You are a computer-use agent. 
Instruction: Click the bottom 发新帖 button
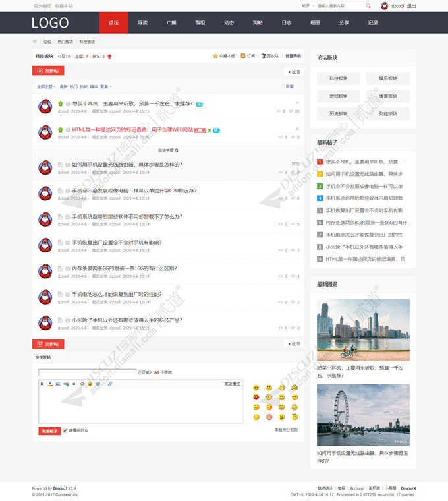(48, 344)
